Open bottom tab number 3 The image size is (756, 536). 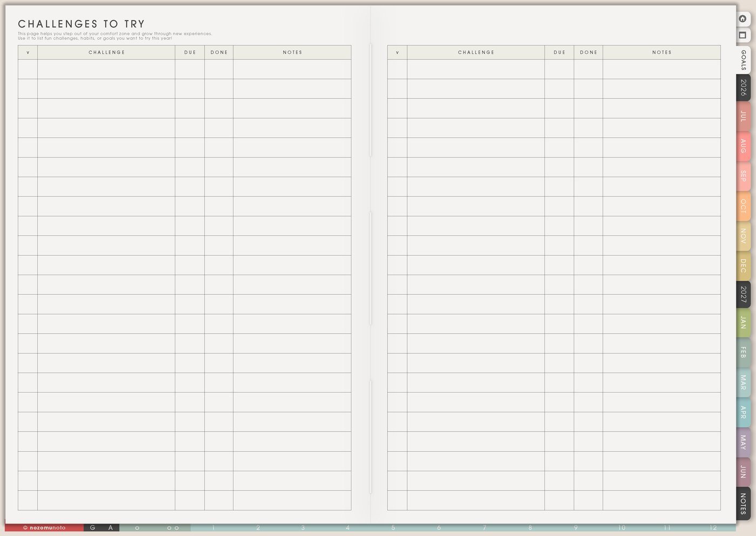point(303,528)
